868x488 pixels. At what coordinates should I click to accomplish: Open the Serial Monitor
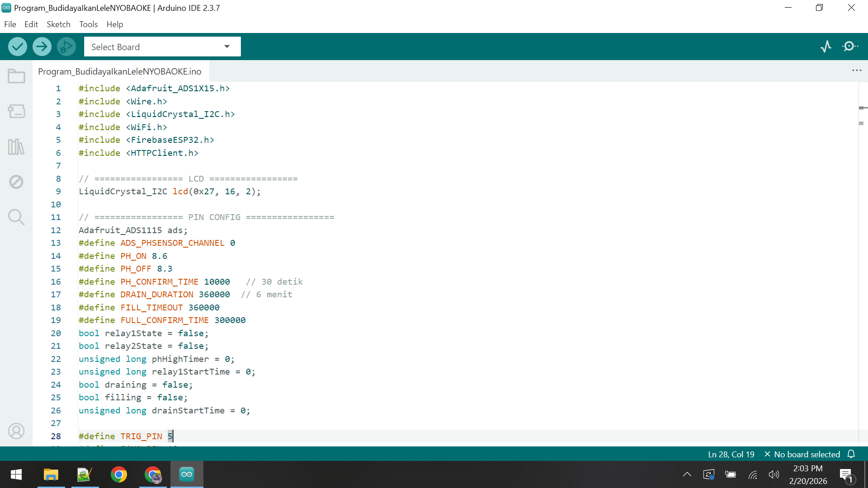point(850,47)
